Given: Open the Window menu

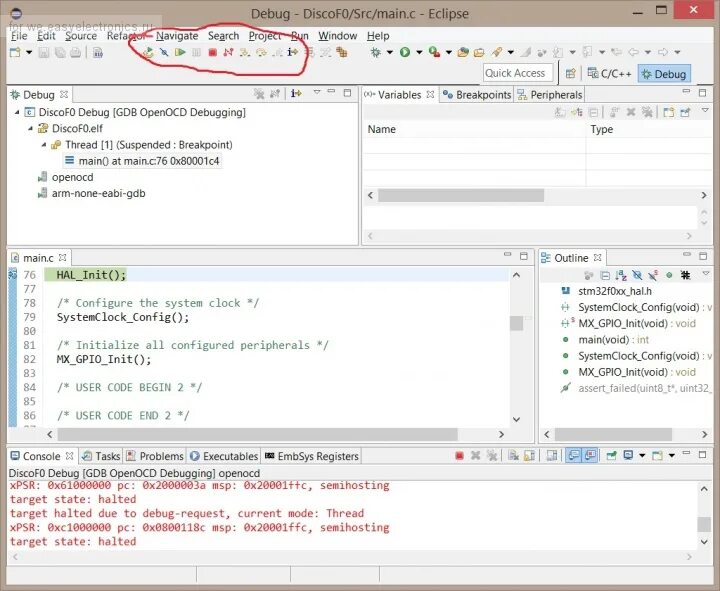Looking at the screenshot, I should point(338,36).
